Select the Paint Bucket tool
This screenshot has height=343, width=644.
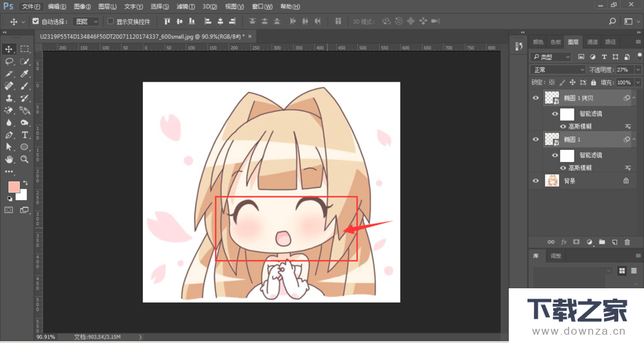point(24,111)
